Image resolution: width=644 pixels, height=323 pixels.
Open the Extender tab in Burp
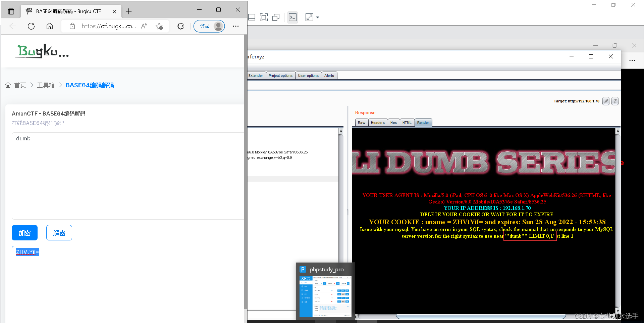(x=256, y=76)
